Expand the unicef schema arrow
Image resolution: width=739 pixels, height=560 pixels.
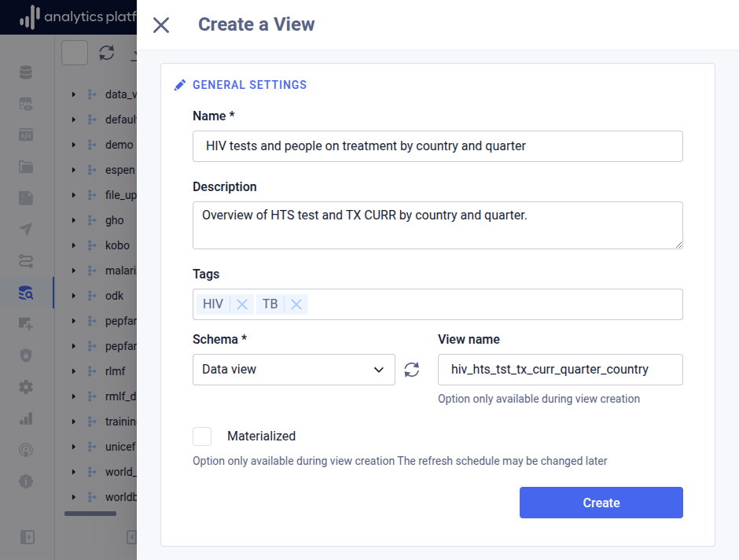(74, 447)
